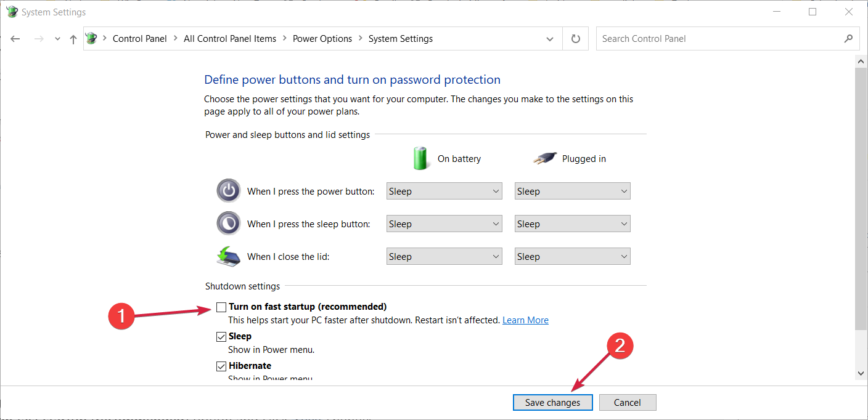The width and height of the screenshot is (868, 420).
Task: Click the sleep button moon icon
Action: (x=229, y=224)
